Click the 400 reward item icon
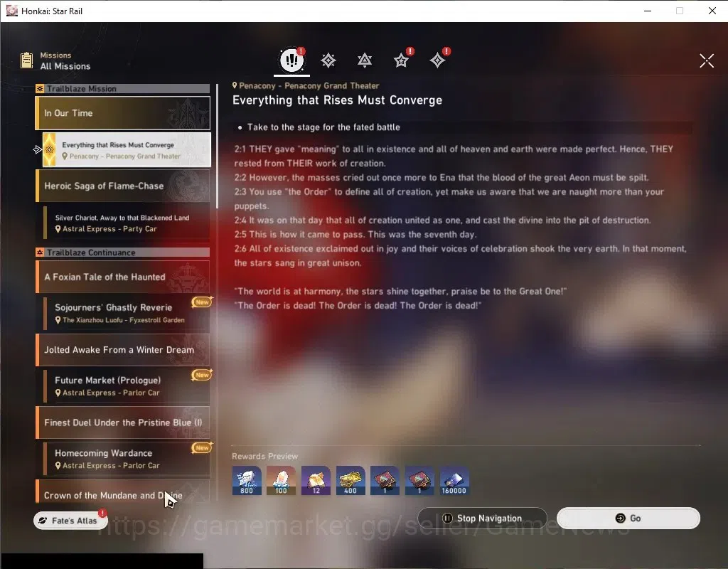 click(x=350, y=480)
